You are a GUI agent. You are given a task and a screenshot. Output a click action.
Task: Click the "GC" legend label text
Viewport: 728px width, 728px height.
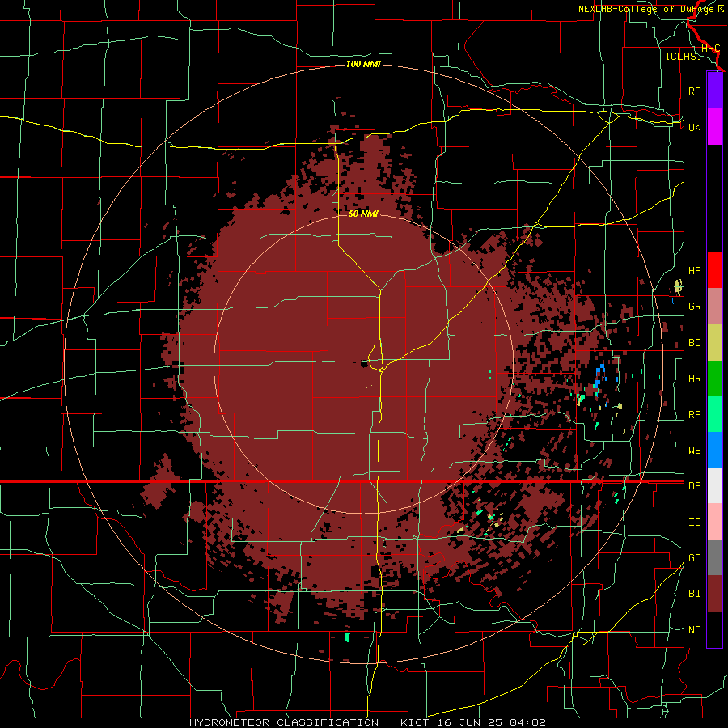[694, 557]
